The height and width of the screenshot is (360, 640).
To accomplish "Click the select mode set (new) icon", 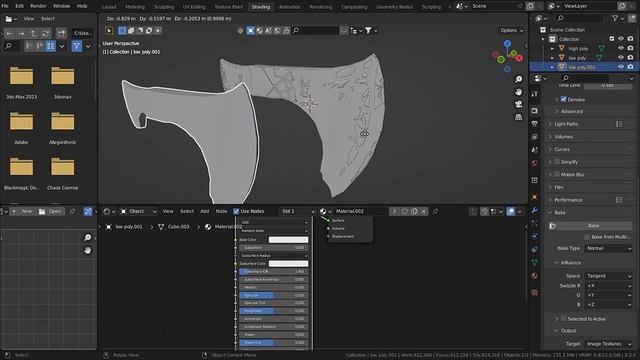I will click(122, 31).
